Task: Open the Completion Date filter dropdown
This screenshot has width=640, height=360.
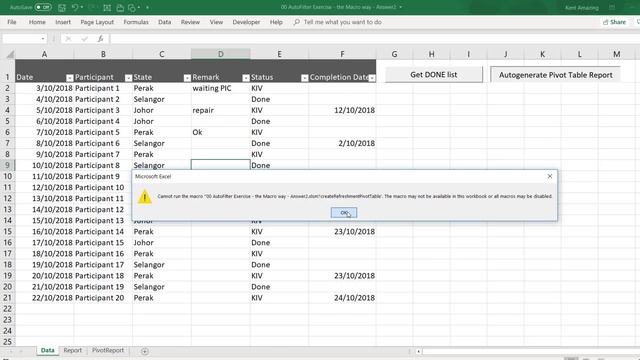Action: (x=372, y=78)
